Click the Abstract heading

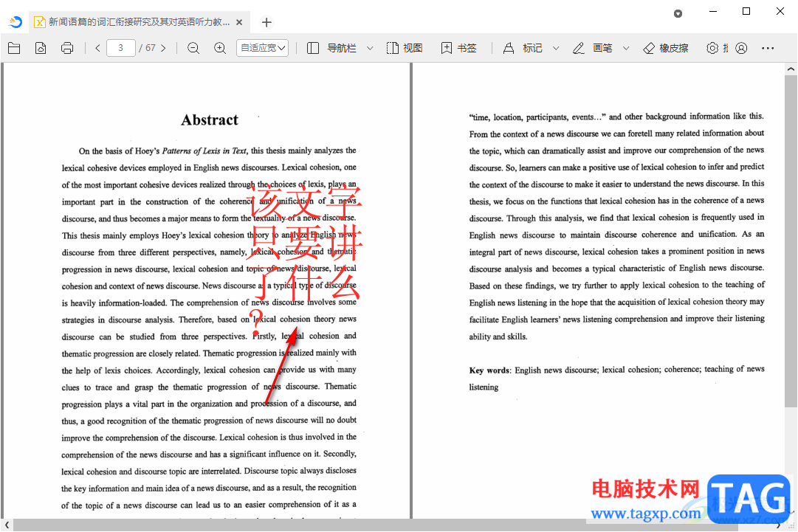pyautogui.click(x=210, y=120)
